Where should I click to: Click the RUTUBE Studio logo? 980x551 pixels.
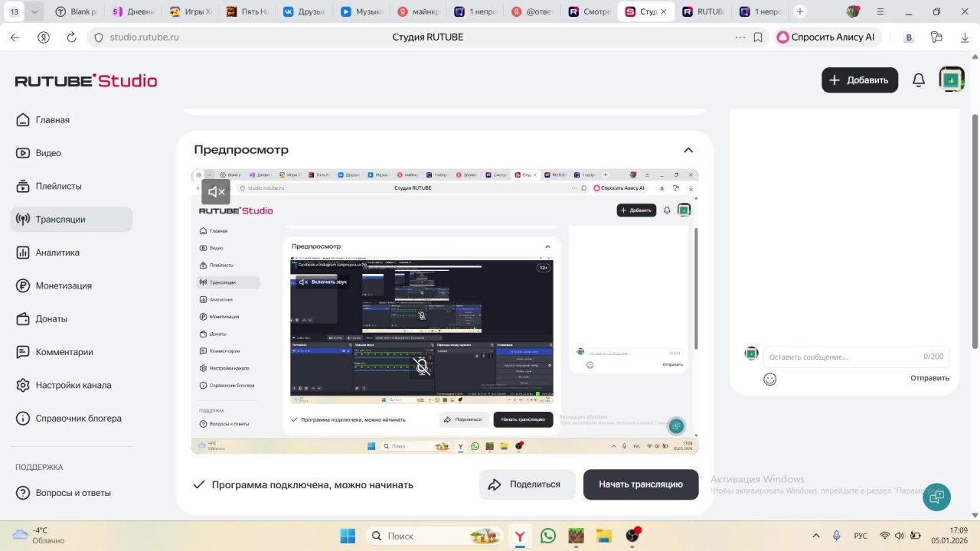(86, 80)
